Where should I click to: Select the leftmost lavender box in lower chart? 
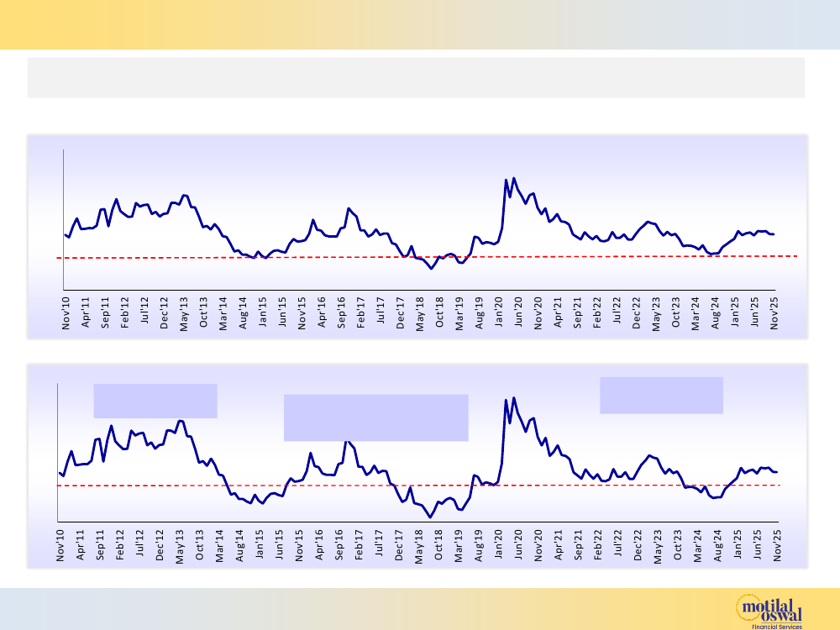[x=155, y=401]
